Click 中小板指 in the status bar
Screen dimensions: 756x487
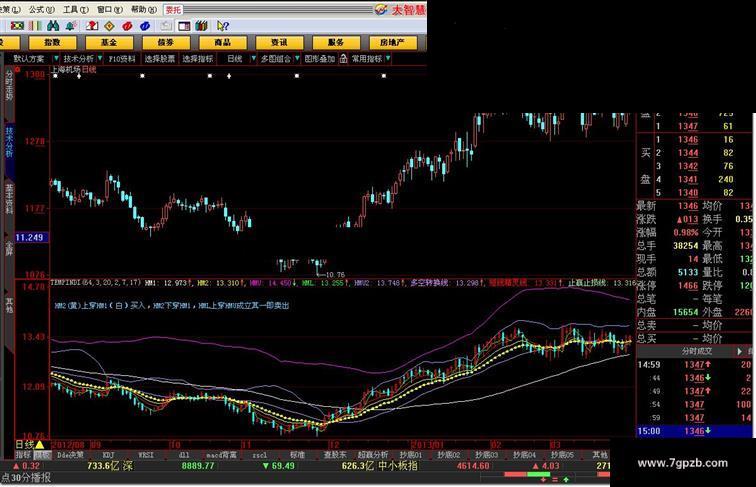coord(398,466)
